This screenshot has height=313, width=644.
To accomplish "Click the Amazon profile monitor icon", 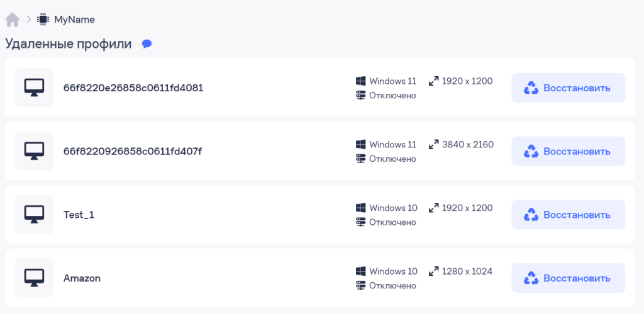I will (34, 278).
